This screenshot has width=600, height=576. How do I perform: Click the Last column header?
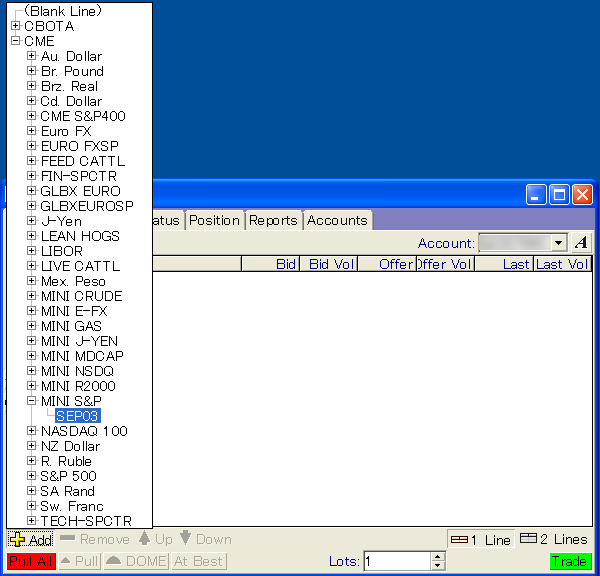click(x=504, y=264)
